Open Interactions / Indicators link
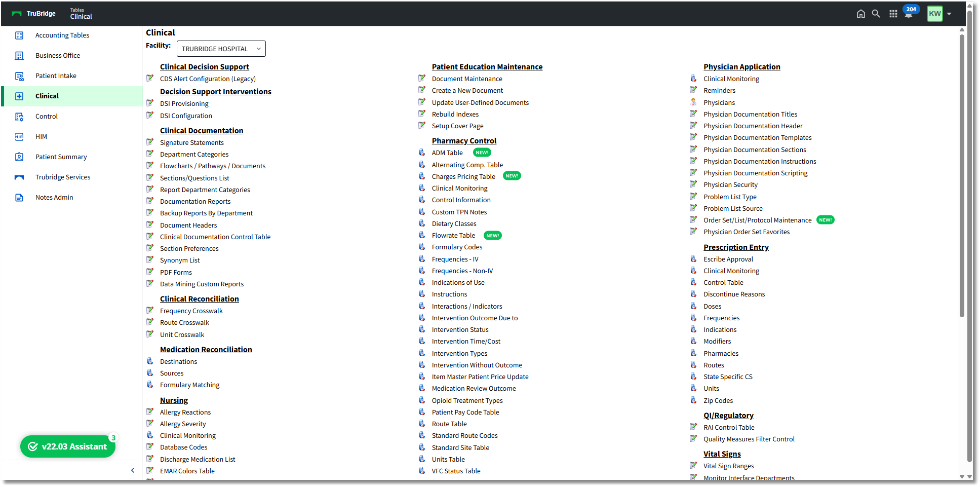Image resolution: width=980 pixels, height=487 pixels. [467, 306]
